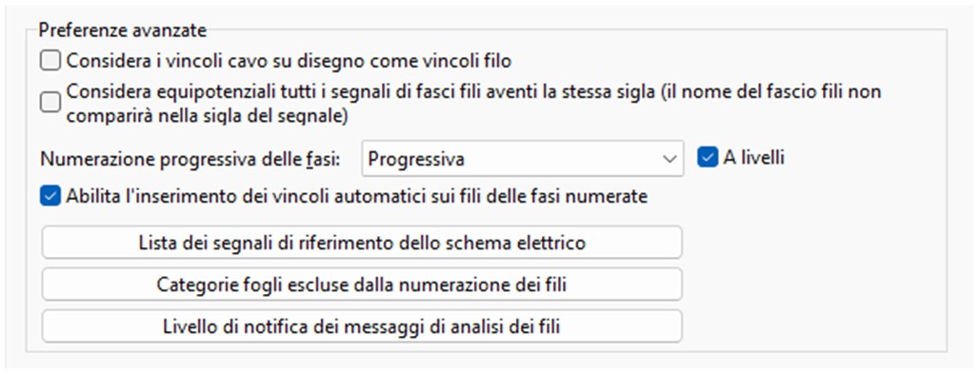Disable 'Abilita l'inserimento dei vincoli automatici' checkbox
The width and height of the screenshot is (980, 374).
click(x=50, y=196)
